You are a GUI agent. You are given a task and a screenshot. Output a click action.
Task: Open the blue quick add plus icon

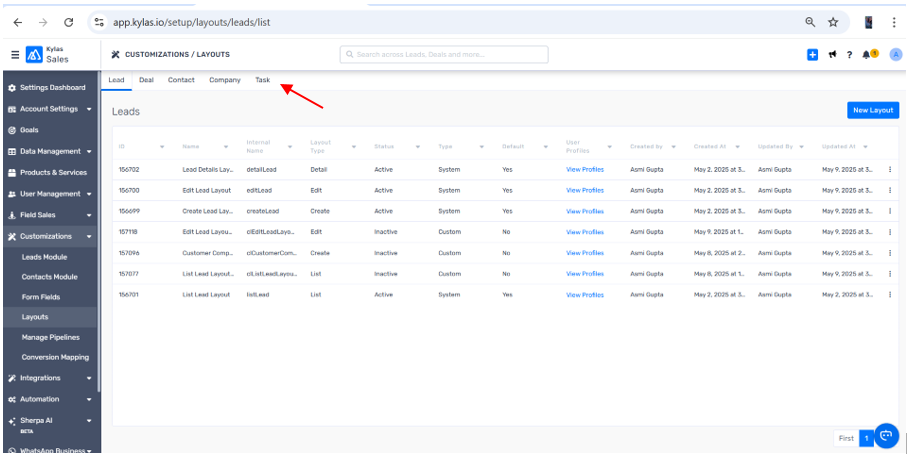[x=812, y=55]
